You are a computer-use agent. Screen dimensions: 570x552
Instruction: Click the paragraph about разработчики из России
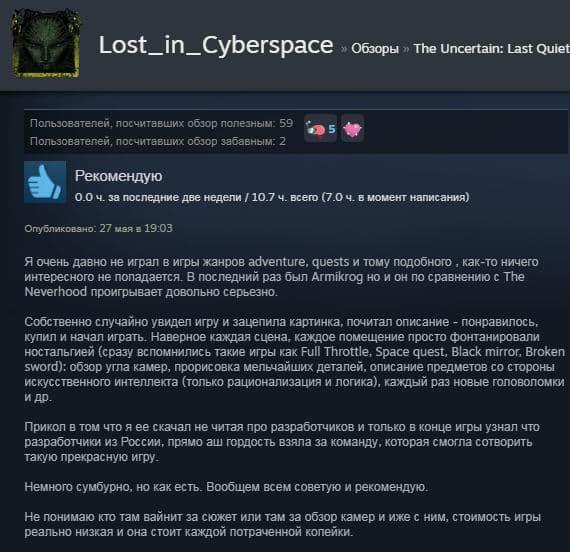282,442
